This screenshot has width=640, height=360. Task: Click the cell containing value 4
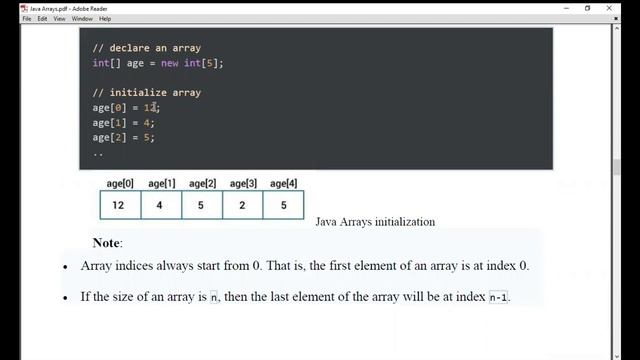[161, 205]
